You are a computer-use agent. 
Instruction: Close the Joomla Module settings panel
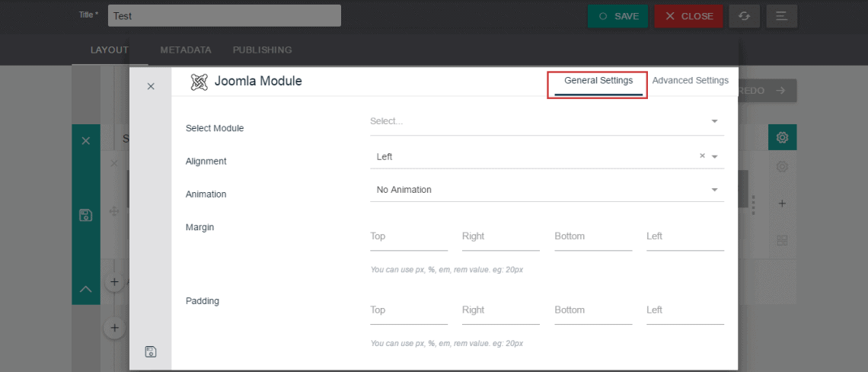[151, 86]
